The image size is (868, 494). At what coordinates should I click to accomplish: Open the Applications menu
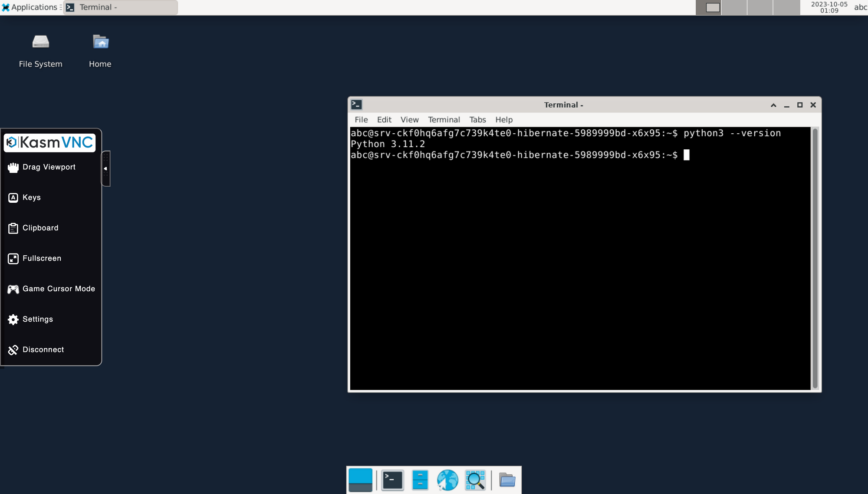click(30, 7)
